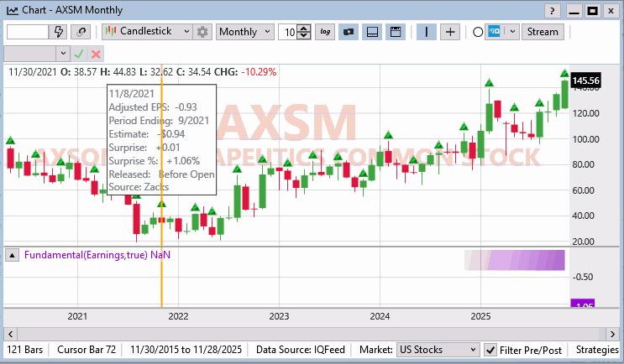
Task: Toggle the top pane layout button
Action: (396, 32)
